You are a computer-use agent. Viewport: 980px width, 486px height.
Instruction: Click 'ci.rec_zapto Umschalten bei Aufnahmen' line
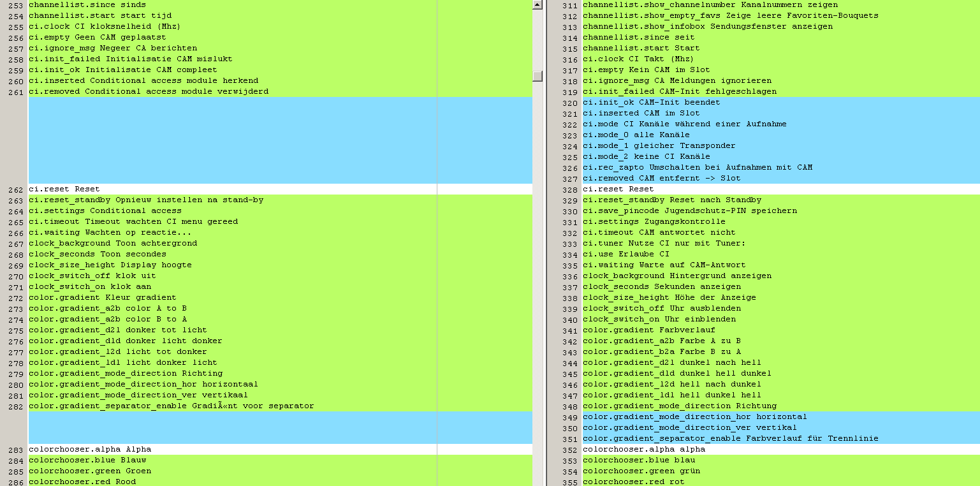pos(697,168)
